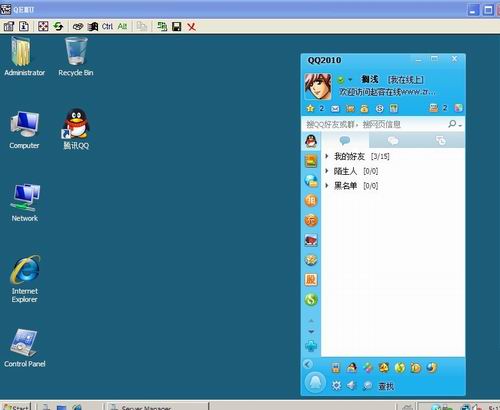Switch to the recent contacts clock tab
Screen dimensions: 500x410
[x=441, y=140]
